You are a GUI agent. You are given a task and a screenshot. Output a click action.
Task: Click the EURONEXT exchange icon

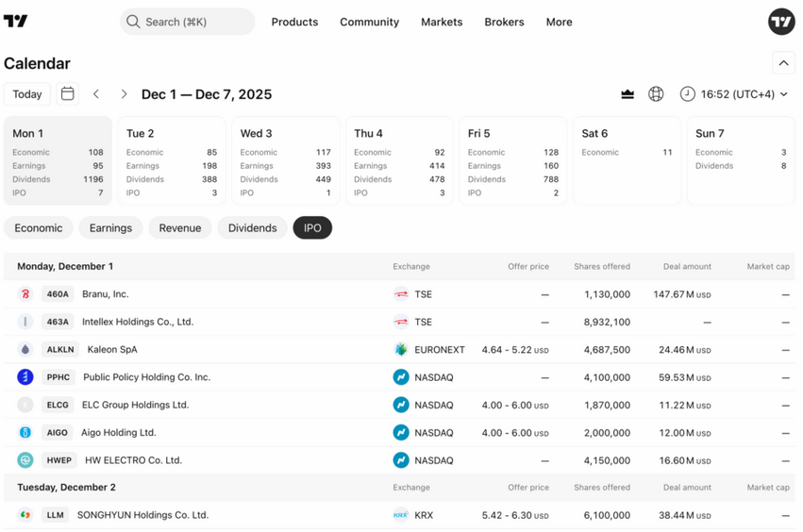click(x=401, y=349)
